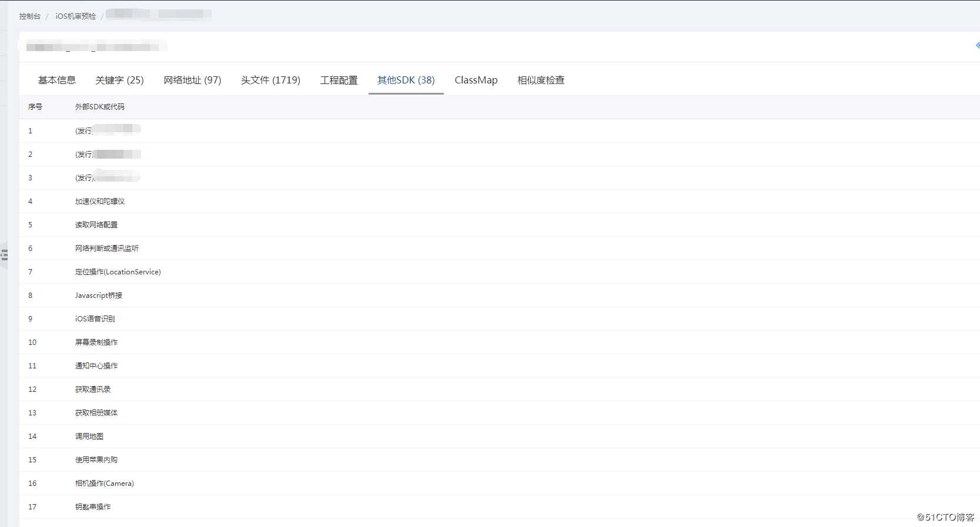Open the 网络地址 (97) tab
The height and width of the screenshot is (527, 980).
click(192, 80)
